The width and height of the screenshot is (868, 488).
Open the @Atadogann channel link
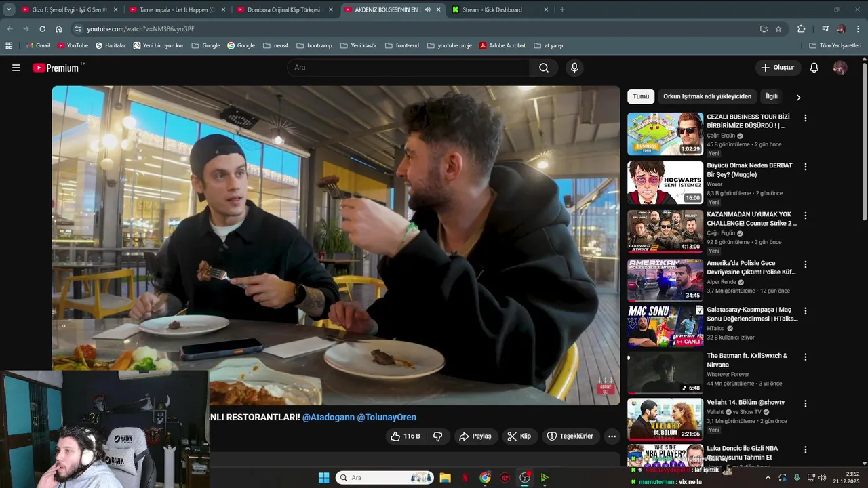point(328,418)
